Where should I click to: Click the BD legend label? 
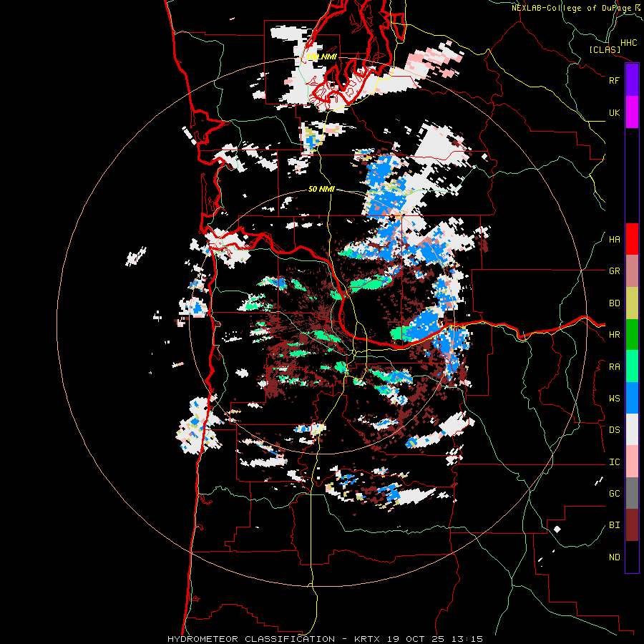coord(614,303)
